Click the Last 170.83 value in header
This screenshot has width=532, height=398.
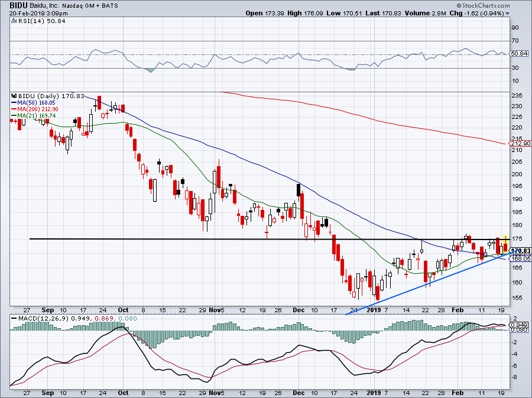(383, 13)
